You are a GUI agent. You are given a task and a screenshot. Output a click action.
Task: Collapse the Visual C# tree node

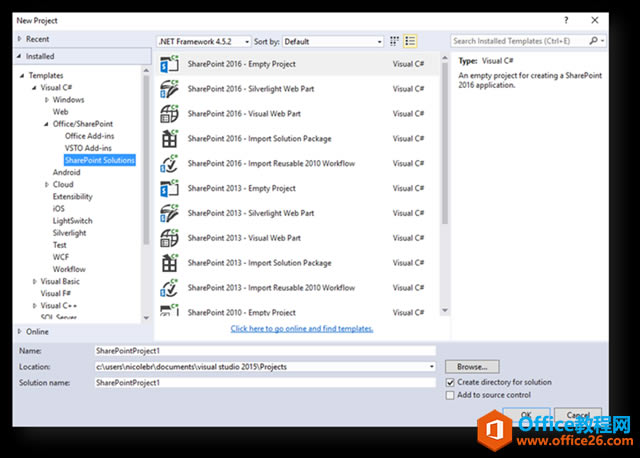coord(35,87)
